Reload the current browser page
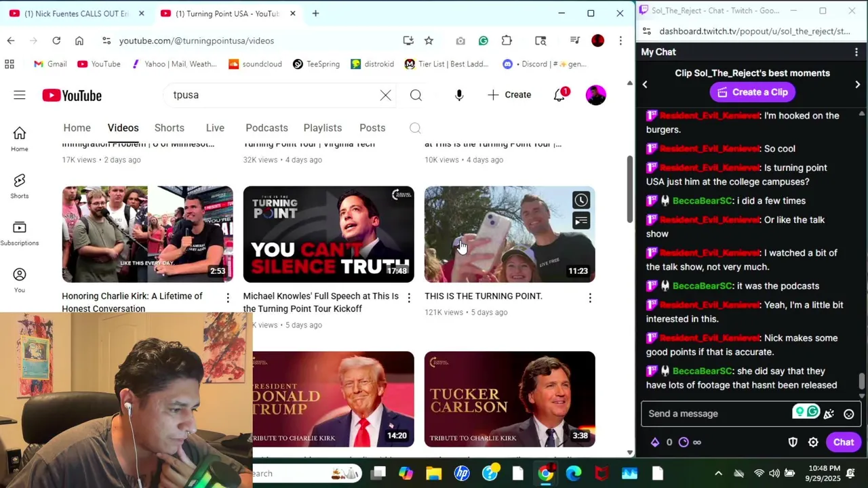Viewport: 868px width, 488px height. [56, 41]
